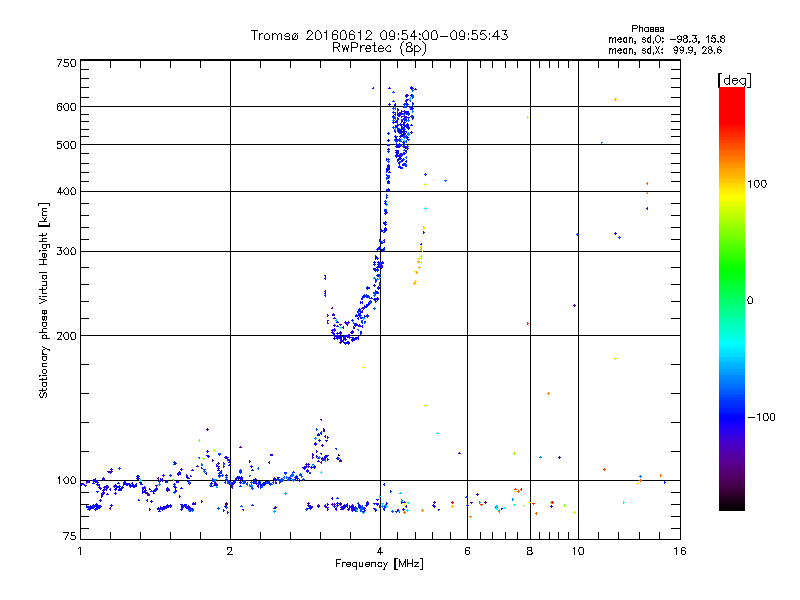
Task: Click the dense blue F-layer trace above 500 km
Action: click(x=402, y=128)
